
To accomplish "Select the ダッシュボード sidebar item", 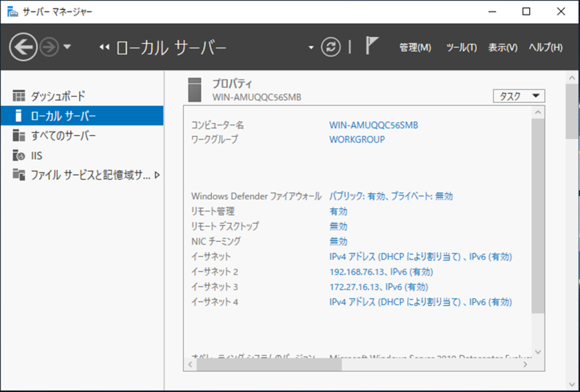I will (57, 96).
